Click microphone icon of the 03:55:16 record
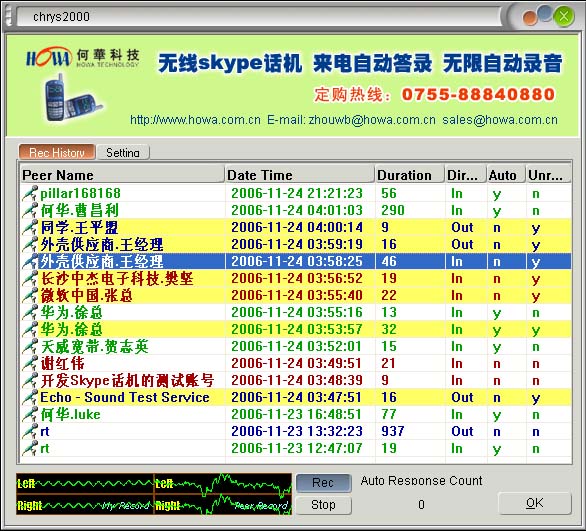 [x=30, y=312]
